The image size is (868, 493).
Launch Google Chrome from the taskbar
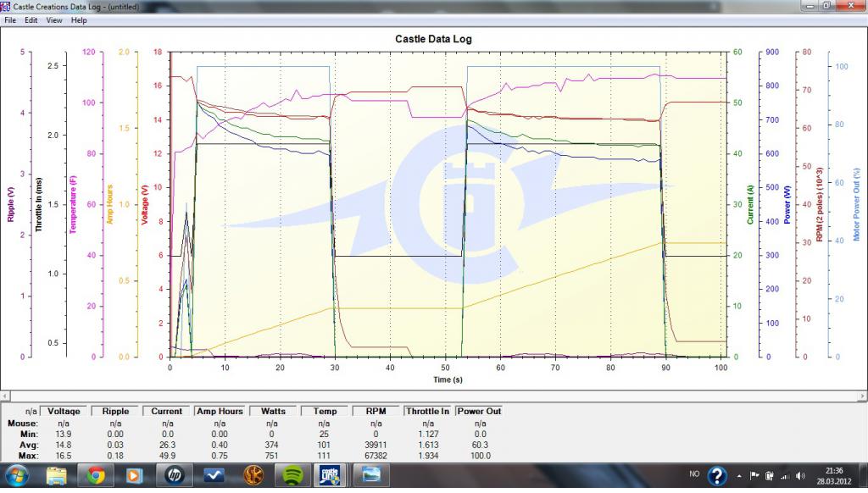(x=95, y=475)
